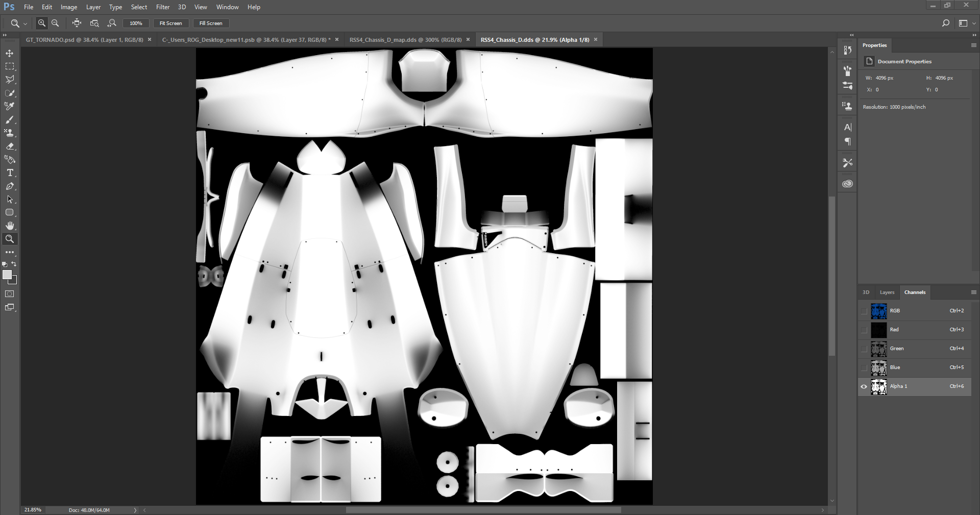Select the Rectangular Marquee tool
Screen dimensions: 980x515
(10, 66)
